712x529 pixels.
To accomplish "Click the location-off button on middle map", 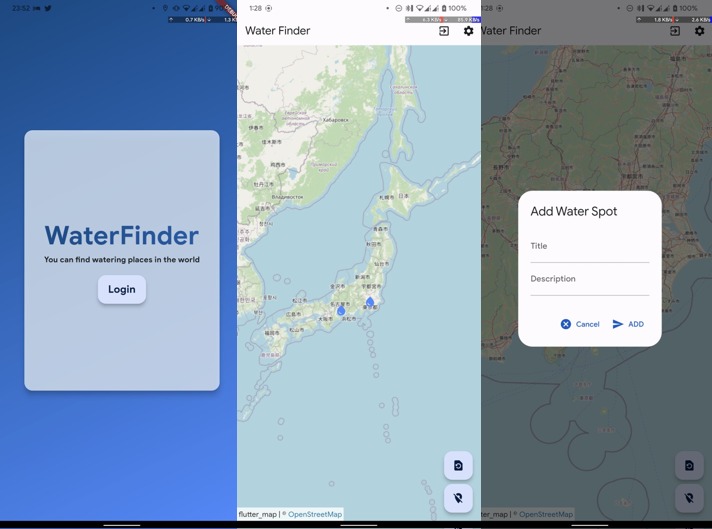I will pyautogui.click(x=458, y=498).
